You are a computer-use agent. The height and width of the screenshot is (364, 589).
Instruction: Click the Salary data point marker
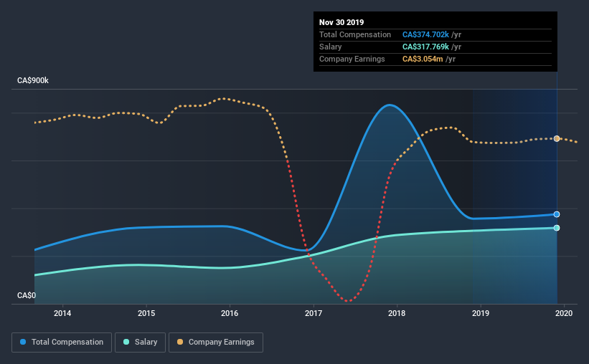(557, 228)
